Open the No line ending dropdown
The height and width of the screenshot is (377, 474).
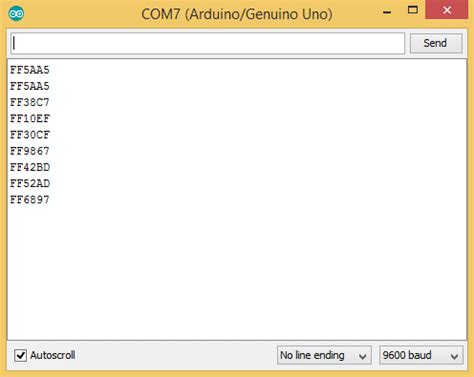[x=324, y=355]
